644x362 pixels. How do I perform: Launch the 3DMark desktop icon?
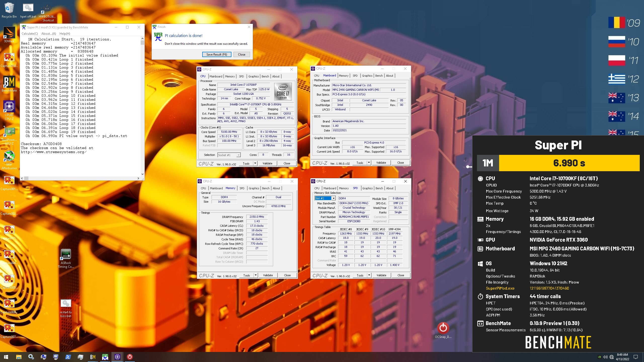(9, 35)
